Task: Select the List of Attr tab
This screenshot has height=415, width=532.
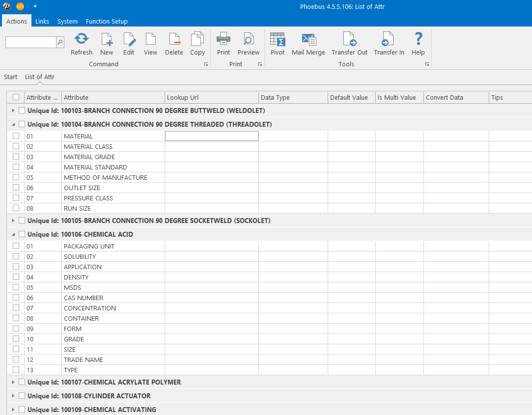Action: [40, 77]
